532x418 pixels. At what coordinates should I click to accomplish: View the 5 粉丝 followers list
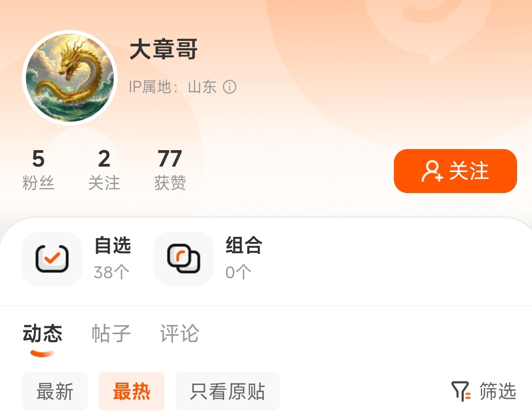pos(38,170)
